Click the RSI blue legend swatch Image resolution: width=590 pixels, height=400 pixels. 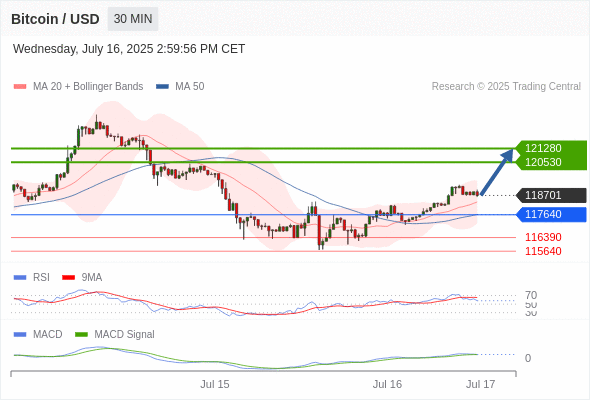(x=20, y=278)
